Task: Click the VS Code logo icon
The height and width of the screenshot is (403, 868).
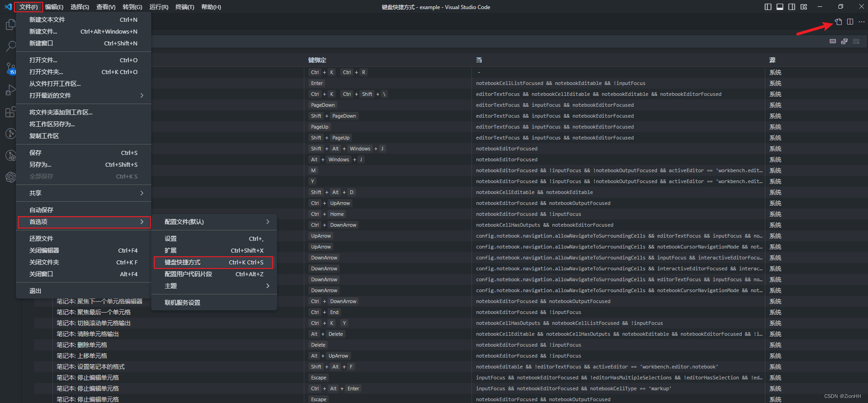Action: pyautogui.click(x=8, y=7)
